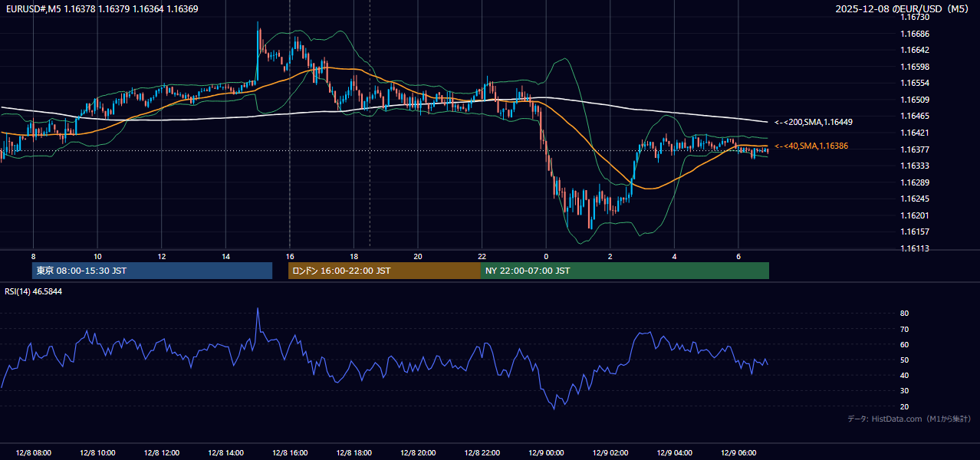Screen dimensions: 980x460
Task: Click price level 1.16377 on the axis
Action: coord(915,149)
